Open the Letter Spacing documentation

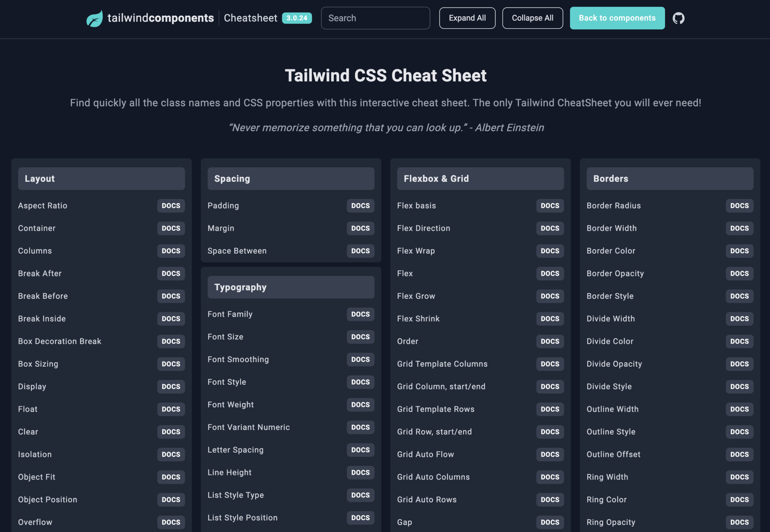(x=360, y=450)
